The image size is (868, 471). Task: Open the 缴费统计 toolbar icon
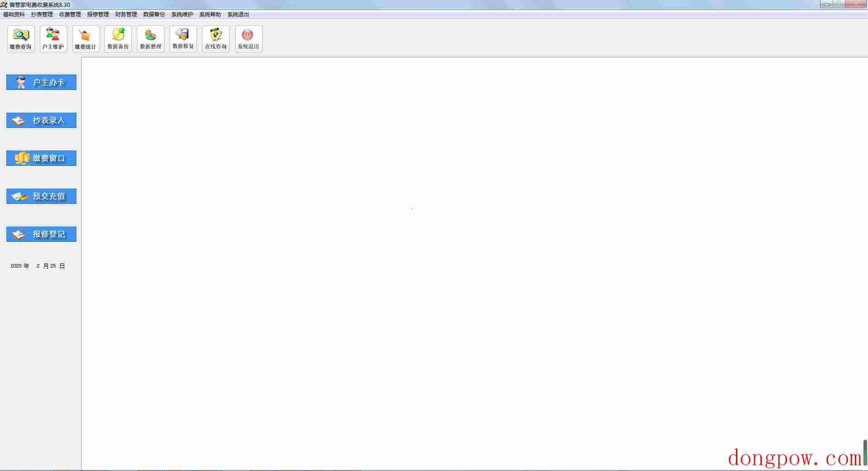[x=86, y=39]
